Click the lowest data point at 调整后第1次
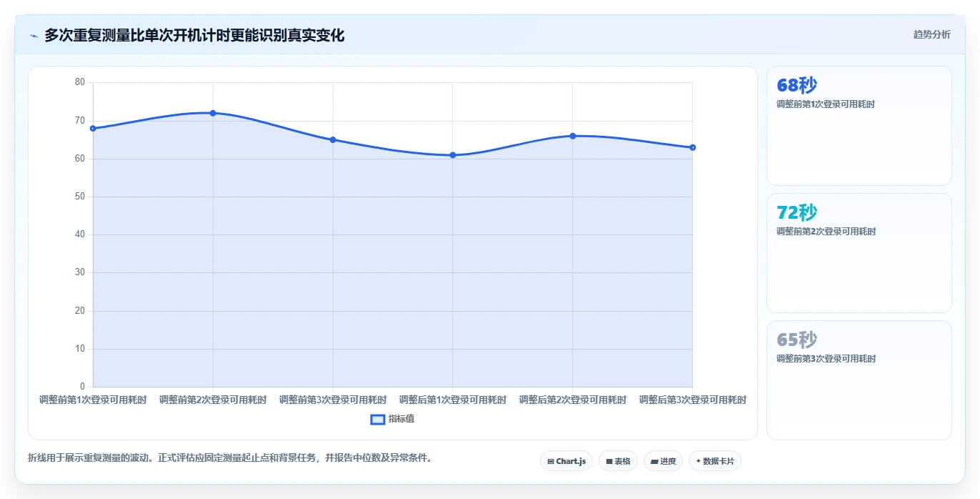Image resolution: width=980 pixels, height=499 pixels. pos(453,155)
